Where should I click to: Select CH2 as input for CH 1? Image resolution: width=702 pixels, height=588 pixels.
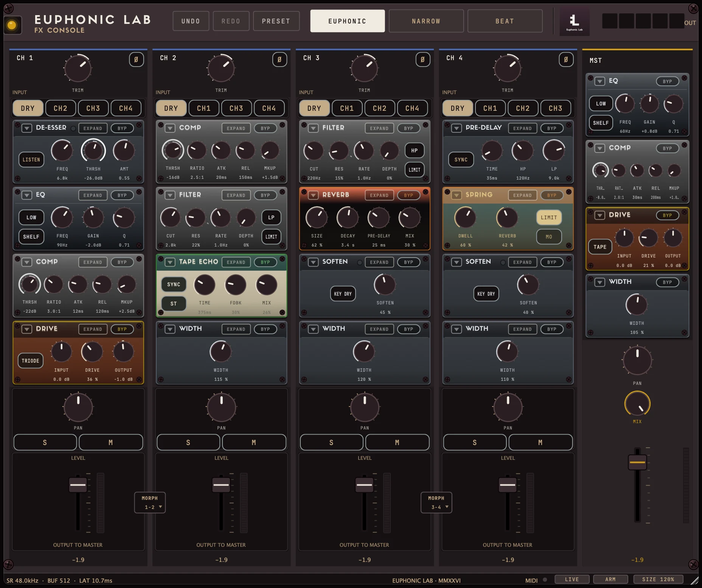(x=61, y=108)
